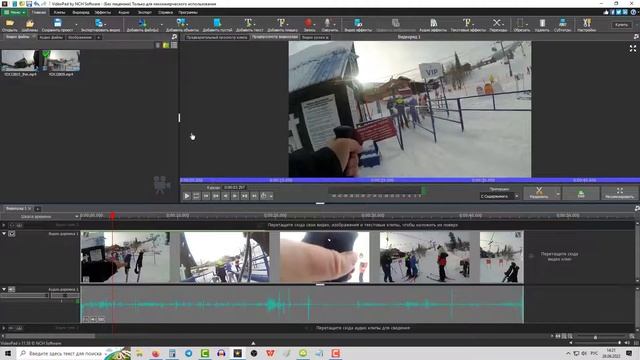Click the green snapshot button
Viewport: 640px width, 360px height.
(x=581, y=193)
